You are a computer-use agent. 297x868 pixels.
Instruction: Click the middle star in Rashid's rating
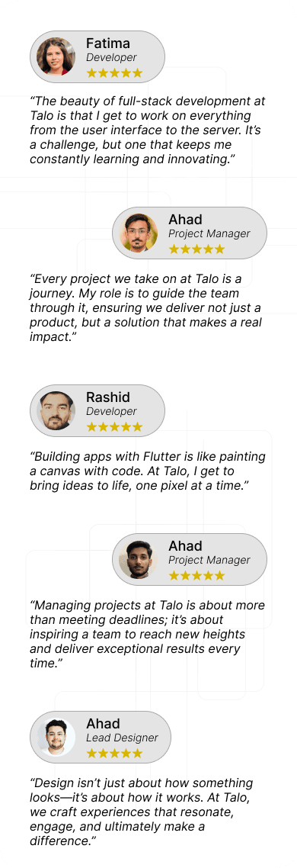click(x=114, y=427)
